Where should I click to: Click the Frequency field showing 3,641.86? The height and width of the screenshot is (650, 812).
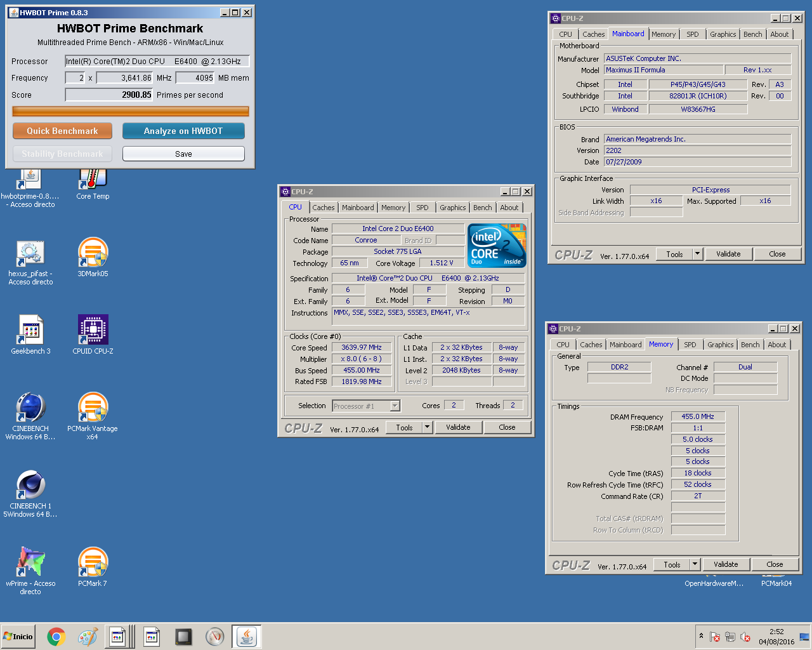click(125, 78)
